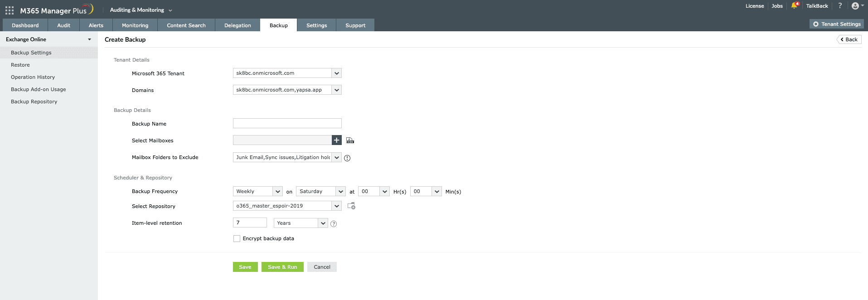Open the TalkBack link
868x300 pixels.
(817, 6)
